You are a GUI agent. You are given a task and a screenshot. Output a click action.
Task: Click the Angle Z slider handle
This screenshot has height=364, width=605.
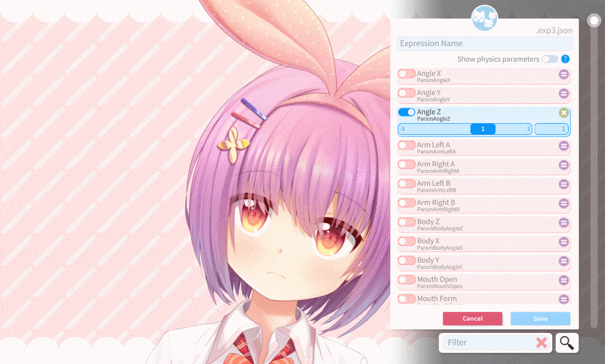(482, 129)
